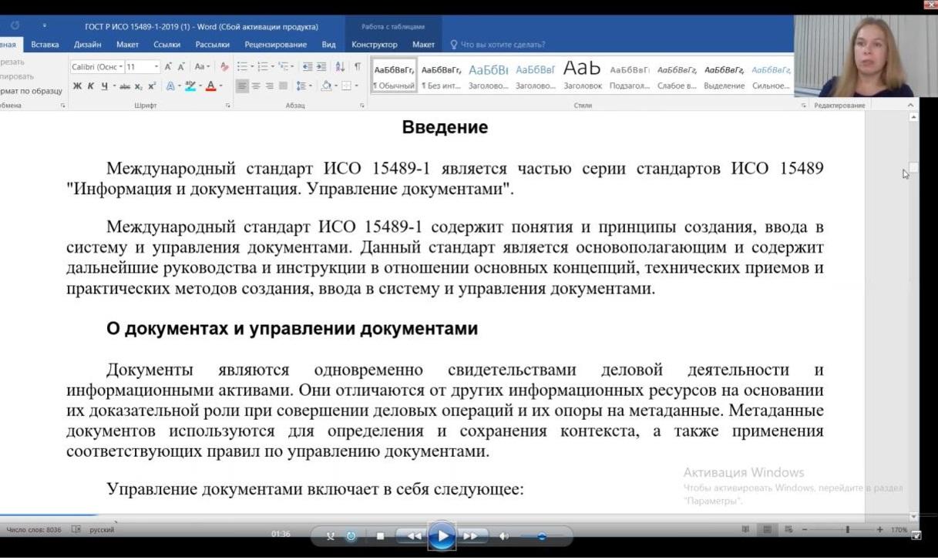938x560 pixels.
Task: Expand the font color dropdown arrow
Action: coord(221,86)
